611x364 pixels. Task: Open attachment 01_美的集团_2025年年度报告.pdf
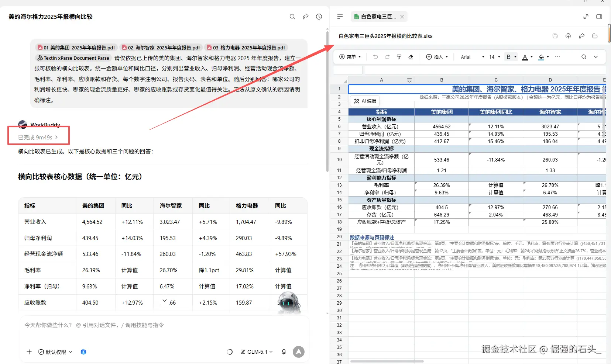coord(76,48)
